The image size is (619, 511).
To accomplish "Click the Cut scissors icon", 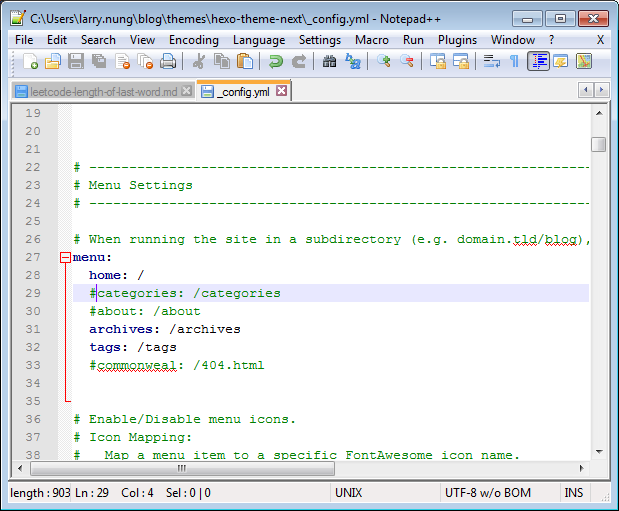I will point(199,62).
